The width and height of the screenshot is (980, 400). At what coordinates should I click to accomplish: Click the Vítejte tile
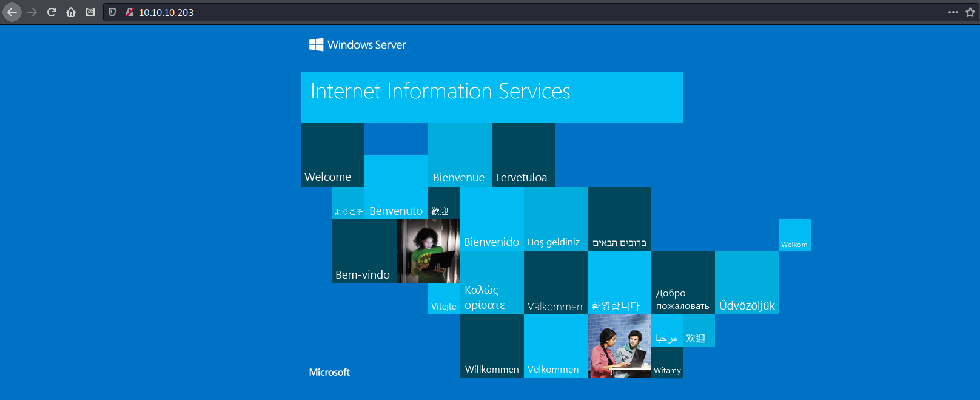point(444,299)
